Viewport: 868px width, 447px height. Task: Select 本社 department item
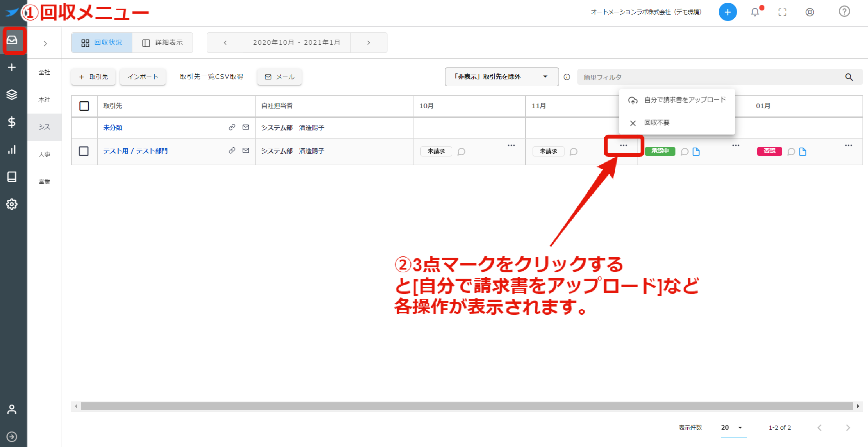pyautogui.click(x=44, y=100)
